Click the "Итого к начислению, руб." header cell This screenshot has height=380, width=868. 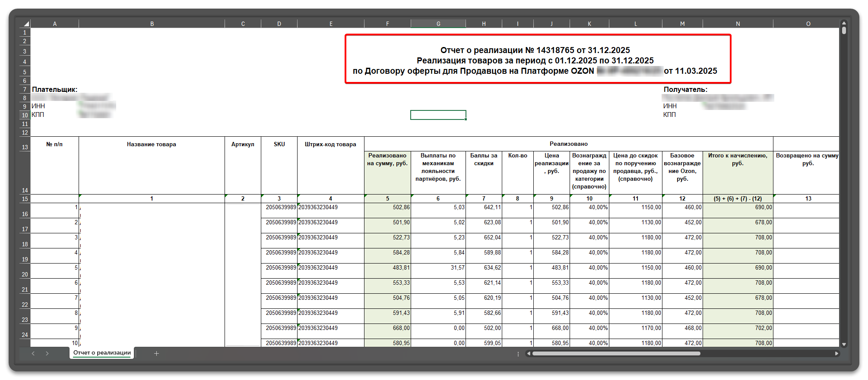(x=738, y=159)
